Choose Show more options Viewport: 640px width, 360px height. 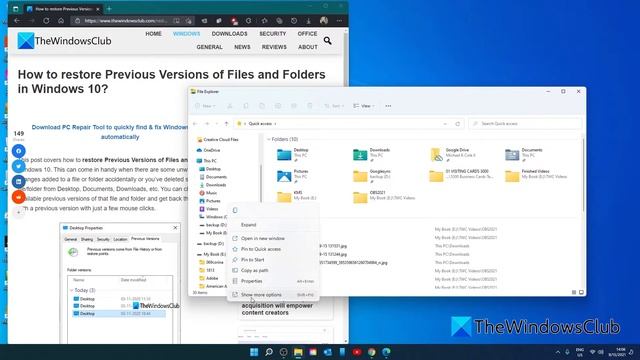coord(273,295)
